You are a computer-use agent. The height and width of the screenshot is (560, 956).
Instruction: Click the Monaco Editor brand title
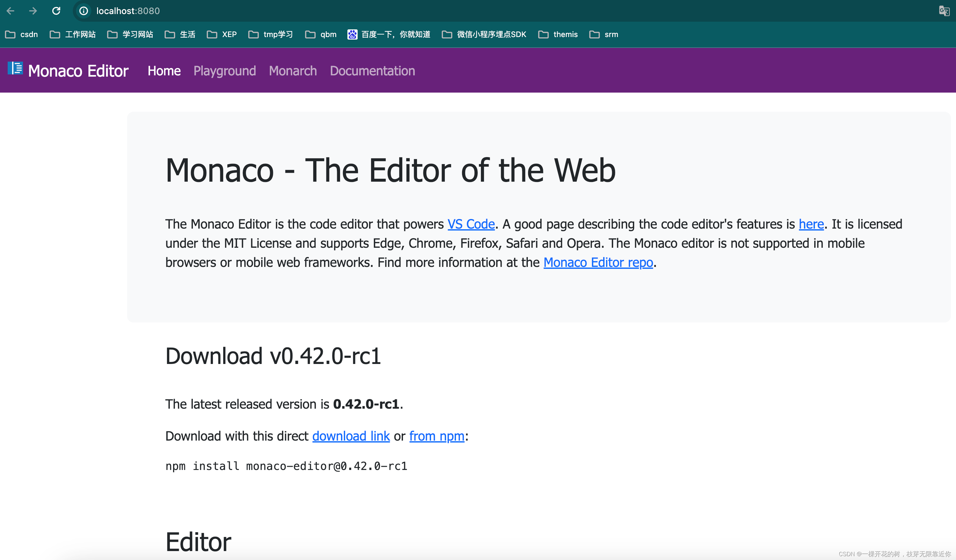point(78,71)
